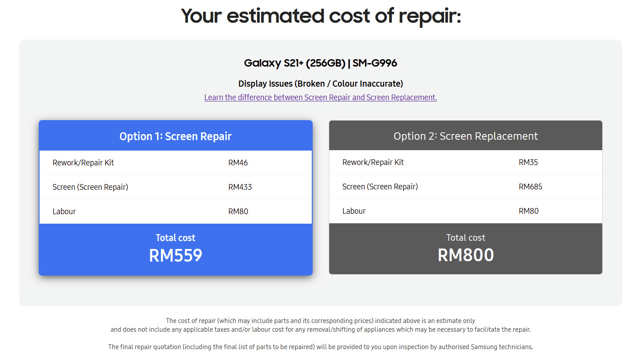Image resolution: width=644 pixels, height=363 pixels.
Task: Select Screen (Screen Repair) row in Option 1
Action: coord(176,187)
